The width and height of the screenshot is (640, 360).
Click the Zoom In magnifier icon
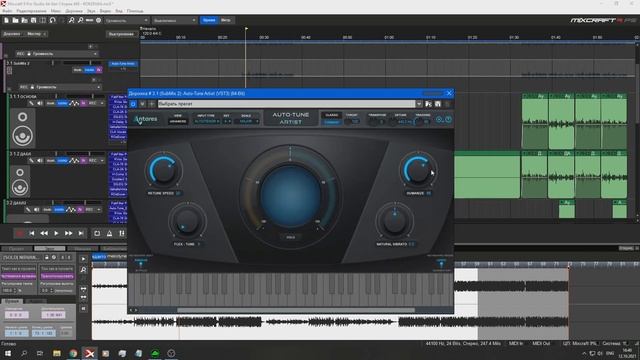coord(71,20)
